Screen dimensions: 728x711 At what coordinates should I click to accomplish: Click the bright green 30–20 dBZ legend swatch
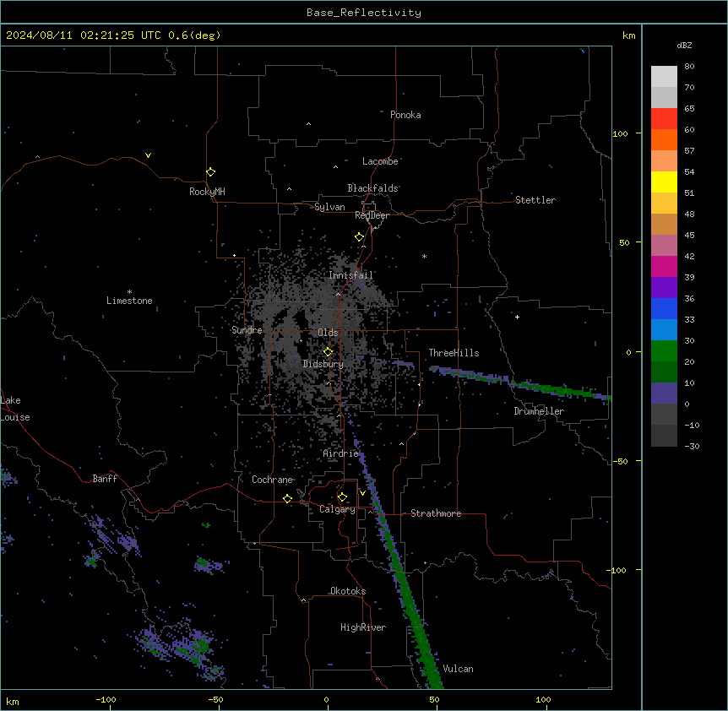pyautogui.click(x=664, y=351)
